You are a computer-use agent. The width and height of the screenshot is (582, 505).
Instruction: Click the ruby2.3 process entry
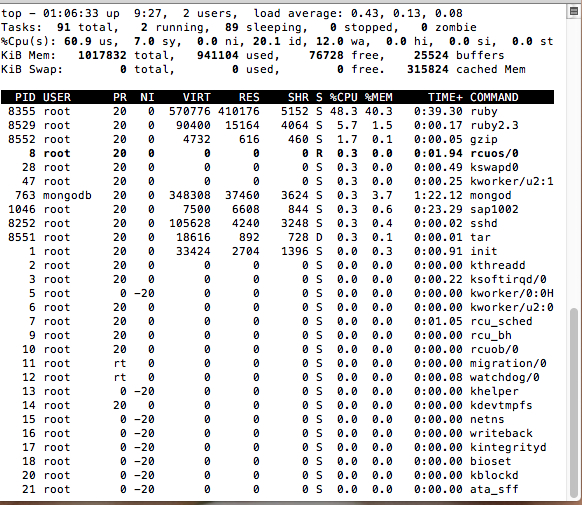tap(277, 125)
